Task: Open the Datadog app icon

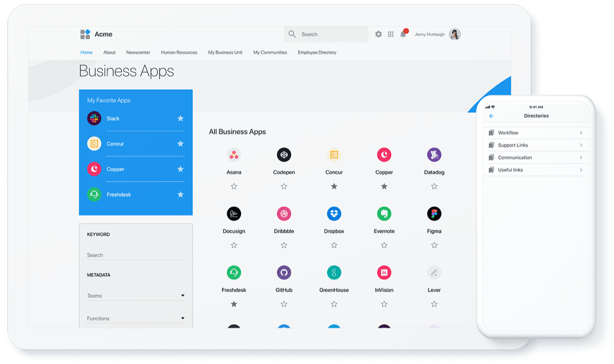Action: click(x=434, y=155)
